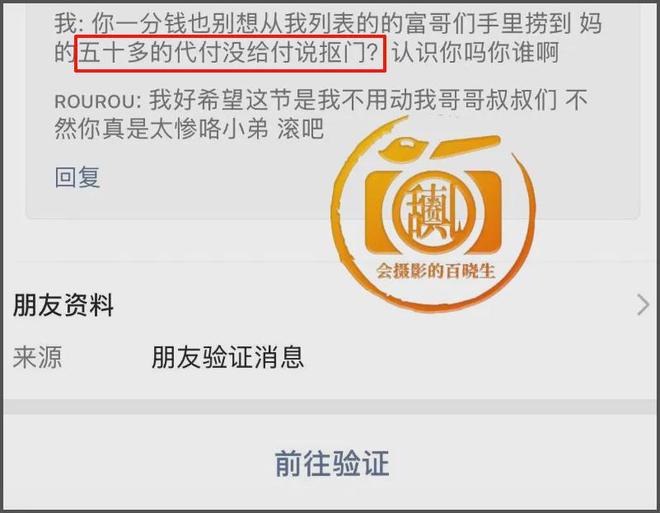Click the red-boxed text 五十多的代付没给付说抠门
The height and width of the screenshot is (513, 660).
point(230,54)
